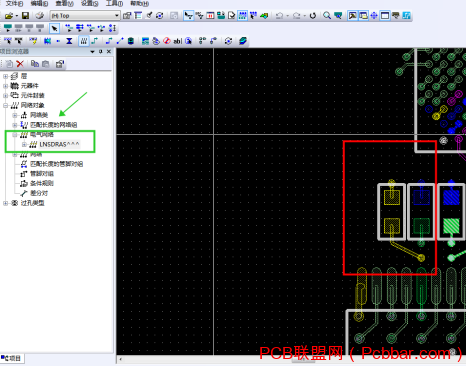Image resolution: width=467 pixels, height=367 pixels.
Task: Click the circular refresh arrow icon
Action: point(312,16)
